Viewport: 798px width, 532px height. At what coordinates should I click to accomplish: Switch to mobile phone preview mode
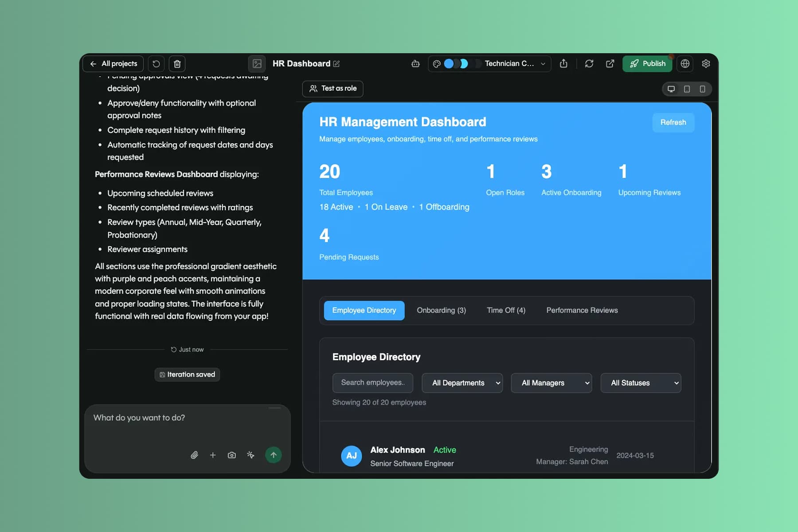702,89
